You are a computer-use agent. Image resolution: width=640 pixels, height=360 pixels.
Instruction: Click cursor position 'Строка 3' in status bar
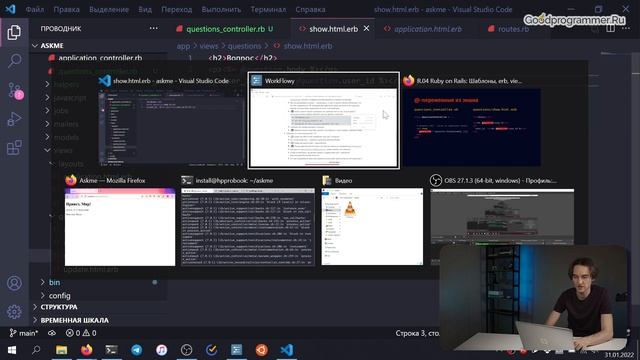[417, 333]
